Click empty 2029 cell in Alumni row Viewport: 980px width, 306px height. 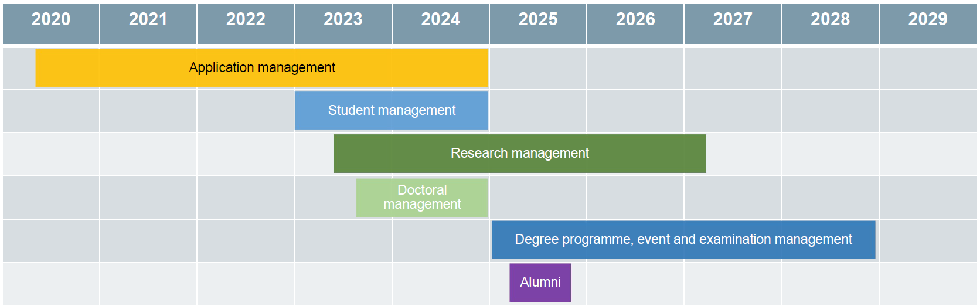(928, 284)
